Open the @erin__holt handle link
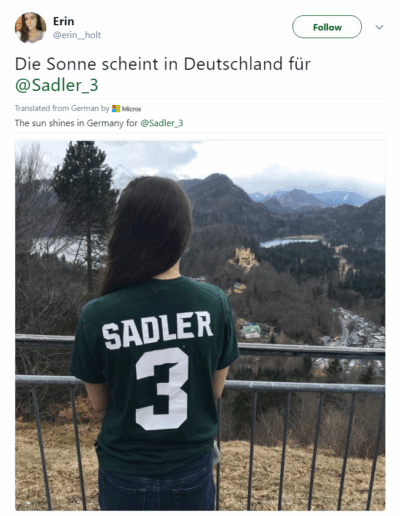 pyautogui.click(x=77, y=35)
